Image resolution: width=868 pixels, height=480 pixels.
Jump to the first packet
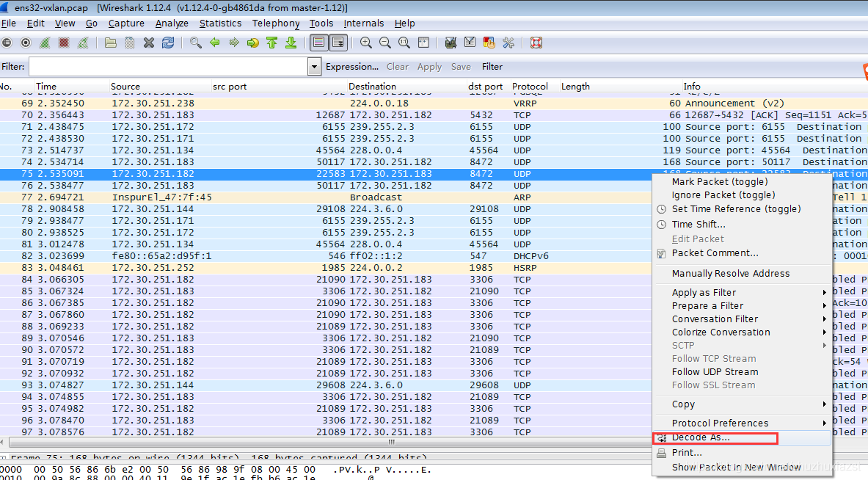click(x=271, y=43)
